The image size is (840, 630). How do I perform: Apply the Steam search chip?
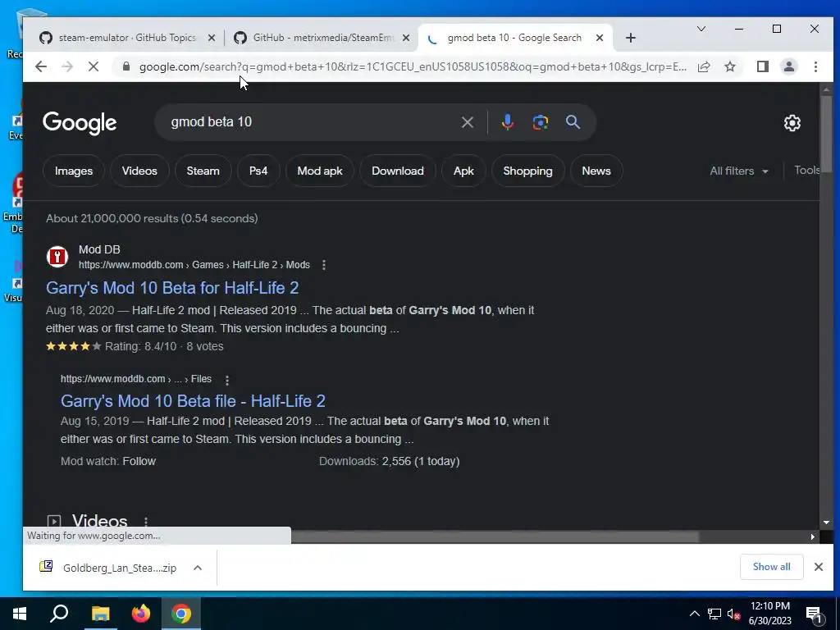pos(203,171)
